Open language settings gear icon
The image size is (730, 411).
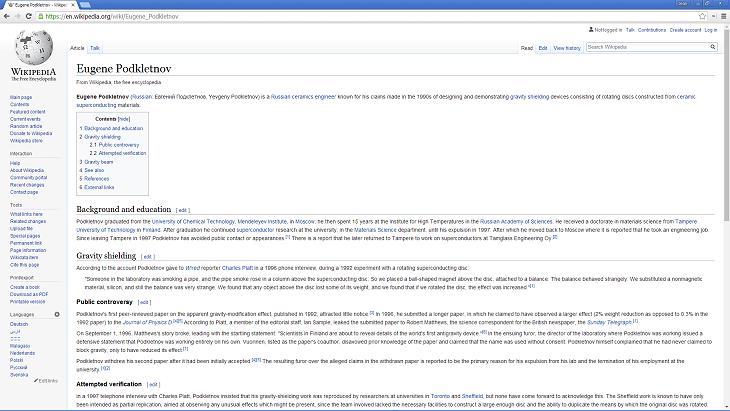click(57, 314)
